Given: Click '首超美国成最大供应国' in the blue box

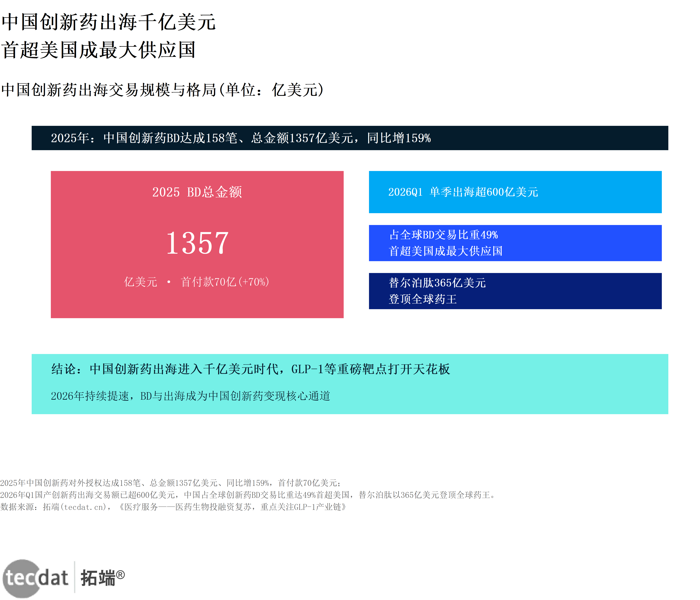Looking at the screenshot, I should click(x=446, y=251).
